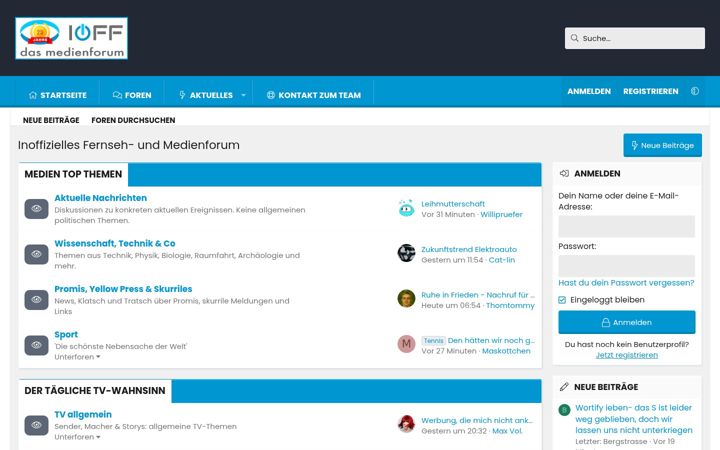The image size is (720, 450).
Task: Click the Neue Beiträge sidebar heading
Action: click(x=606, y=387)
